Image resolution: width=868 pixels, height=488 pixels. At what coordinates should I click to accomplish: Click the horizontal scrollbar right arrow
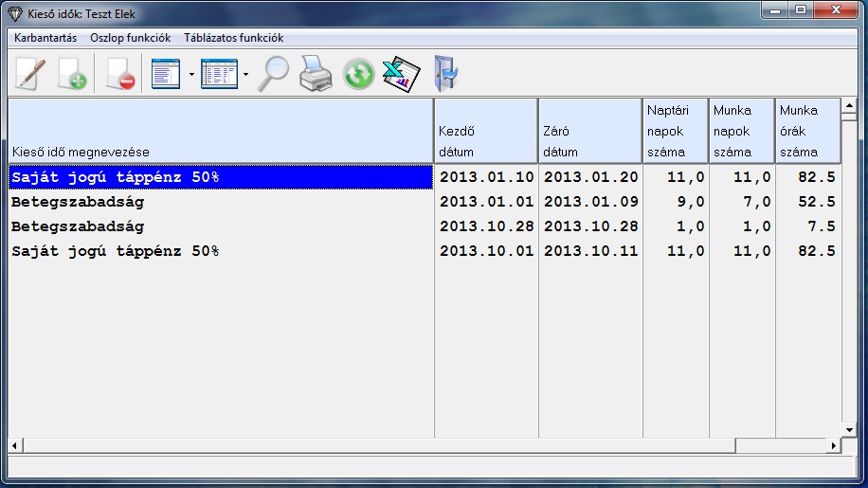point(834,445)
